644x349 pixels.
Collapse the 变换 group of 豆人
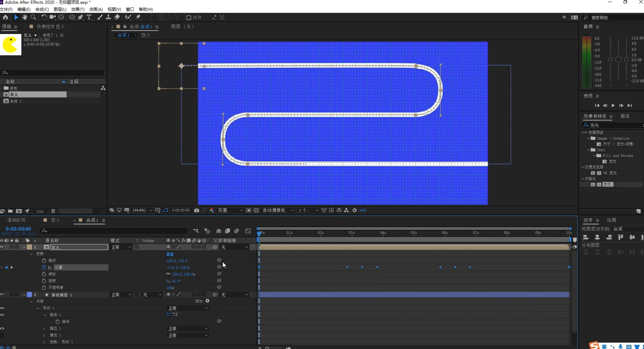coord(31,254)
